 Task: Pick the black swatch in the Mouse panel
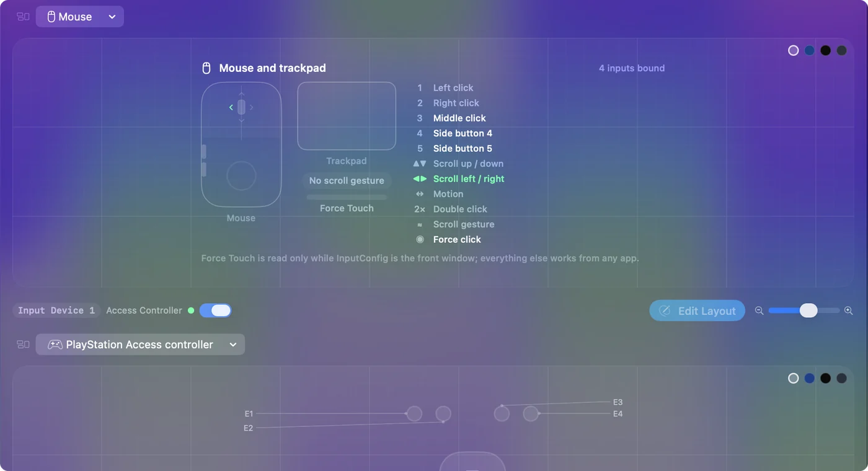point(826,51)
